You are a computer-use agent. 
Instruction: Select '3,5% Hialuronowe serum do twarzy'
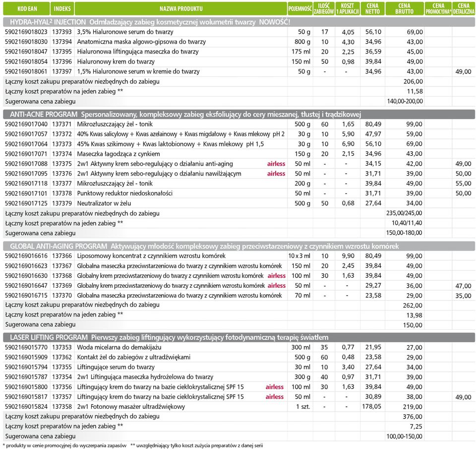point(125,32)
